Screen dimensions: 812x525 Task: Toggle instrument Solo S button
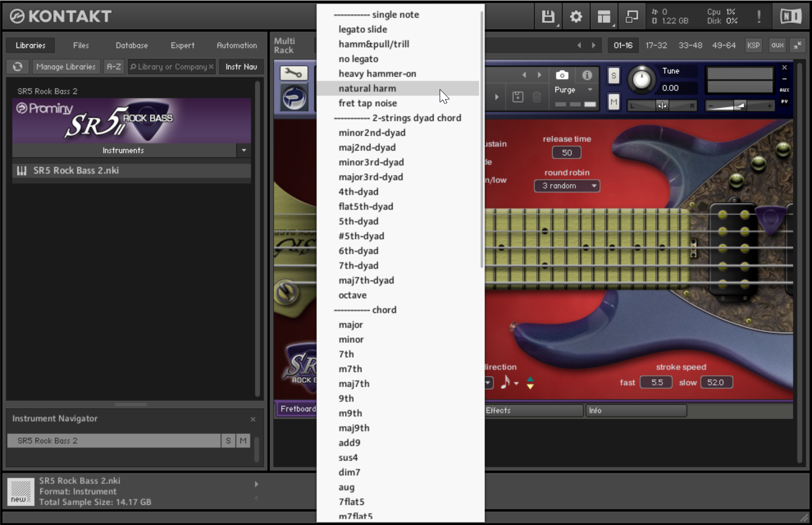tap(614, 76)
